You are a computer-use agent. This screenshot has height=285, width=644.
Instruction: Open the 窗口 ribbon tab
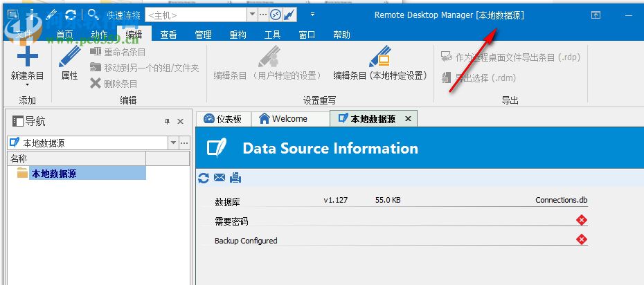click(x=306, y=35)
